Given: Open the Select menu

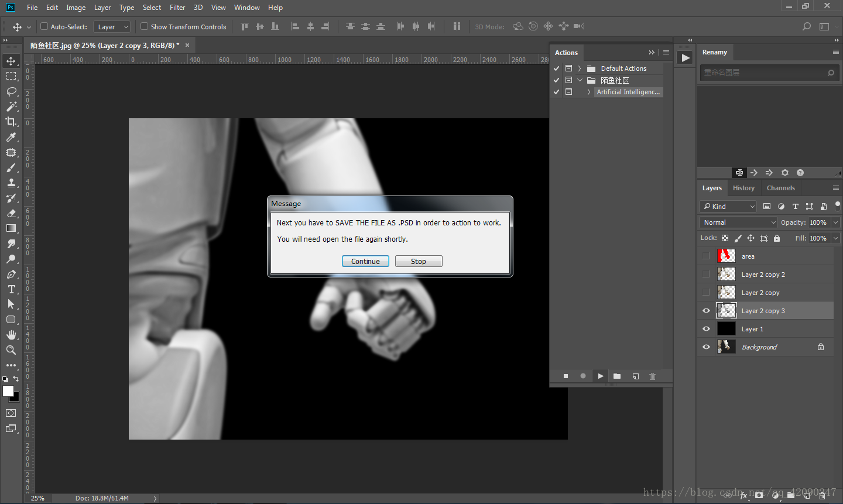Looking at the screenshot, I should pyautogui.click(x=152, y=8).
